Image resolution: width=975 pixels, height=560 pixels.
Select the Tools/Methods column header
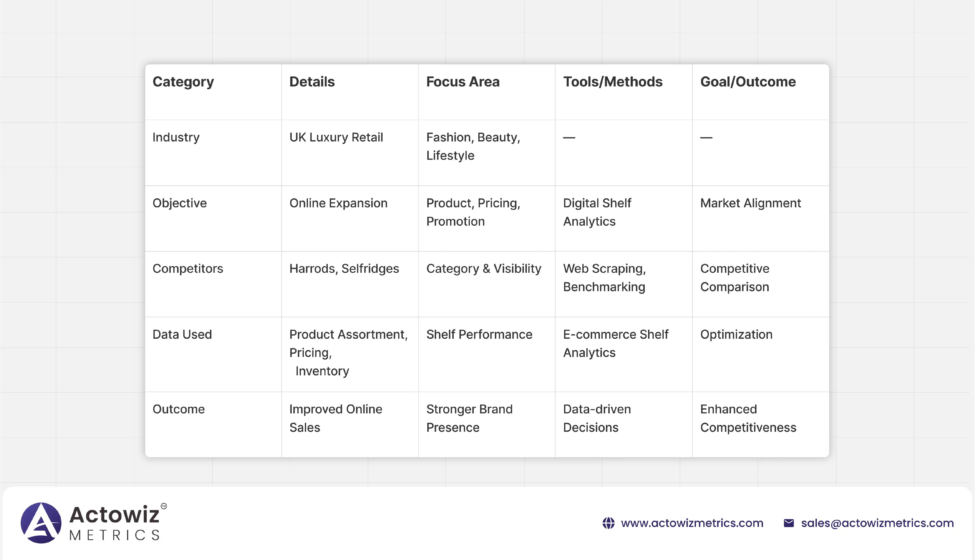[613, 81]
